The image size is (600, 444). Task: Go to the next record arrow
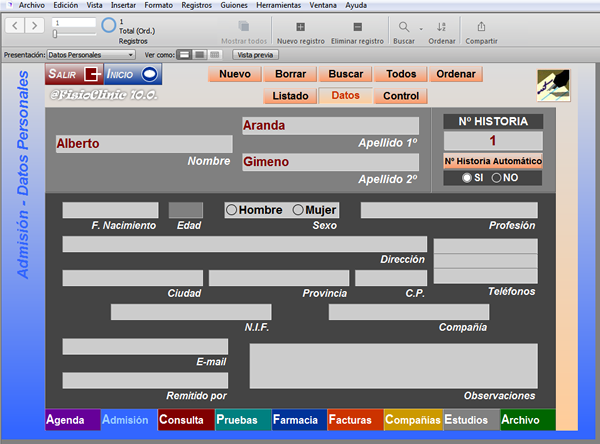point(34,26)
